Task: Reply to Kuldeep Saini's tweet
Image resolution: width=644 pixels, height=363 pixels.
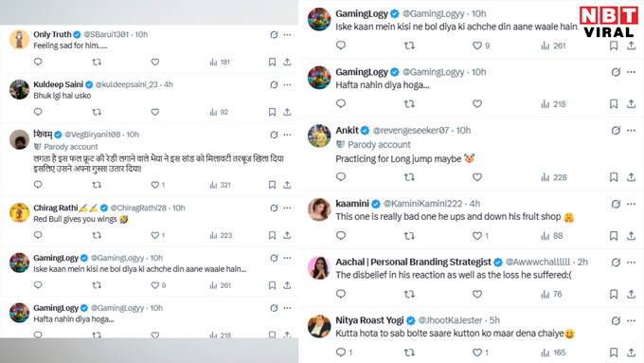Action: tap(38, 112)
